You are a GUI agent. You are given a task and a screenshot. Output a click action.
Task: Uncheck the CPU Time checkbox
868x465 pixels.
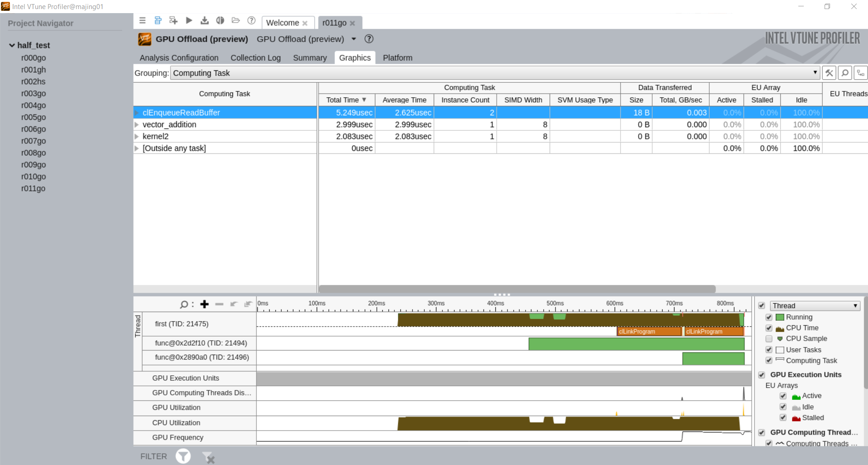[x=769, y=328]
